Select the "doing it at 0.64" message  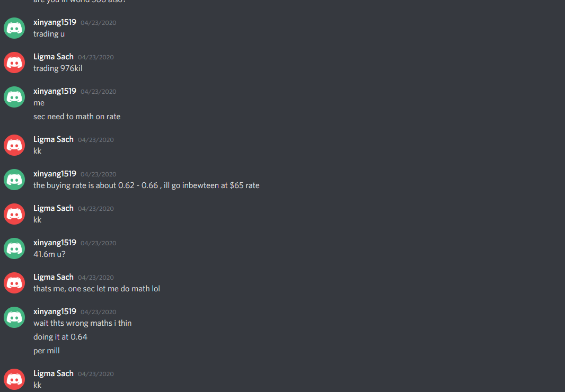[60, 337]
